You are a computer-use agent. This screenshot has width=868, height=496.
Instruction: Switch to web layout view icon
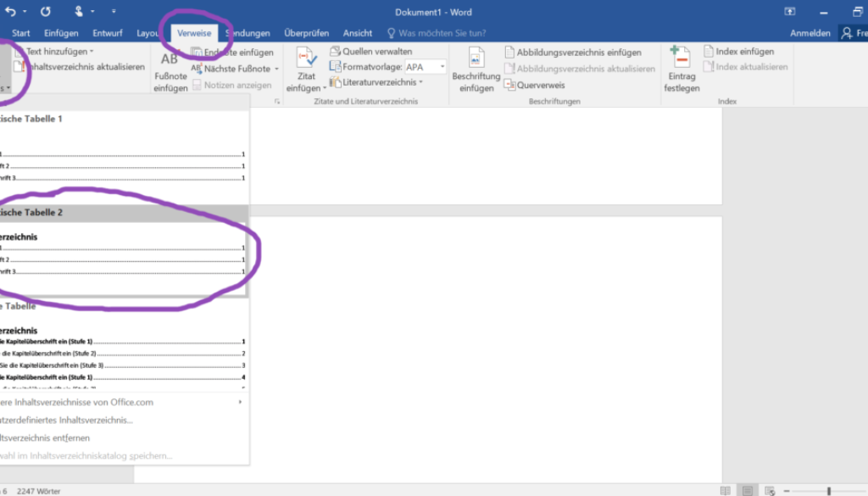[770, 491]
